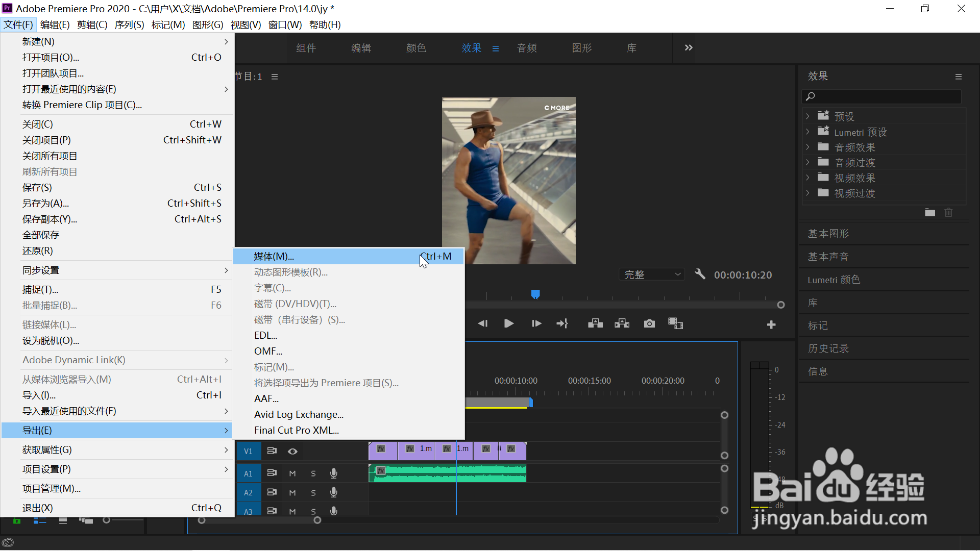Click the effects panel search field
This screenshot has width=980, height=551.
point(886,96)
